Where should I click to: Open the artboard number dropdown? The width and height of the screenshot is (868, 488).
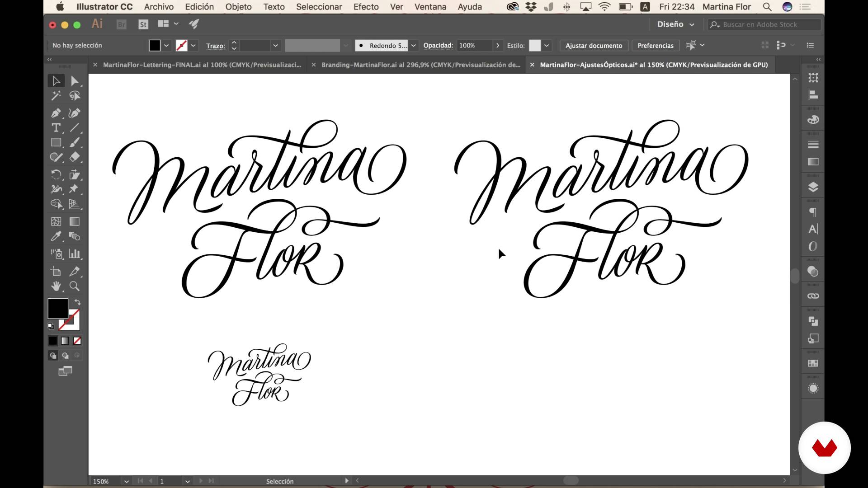[187, 481]
